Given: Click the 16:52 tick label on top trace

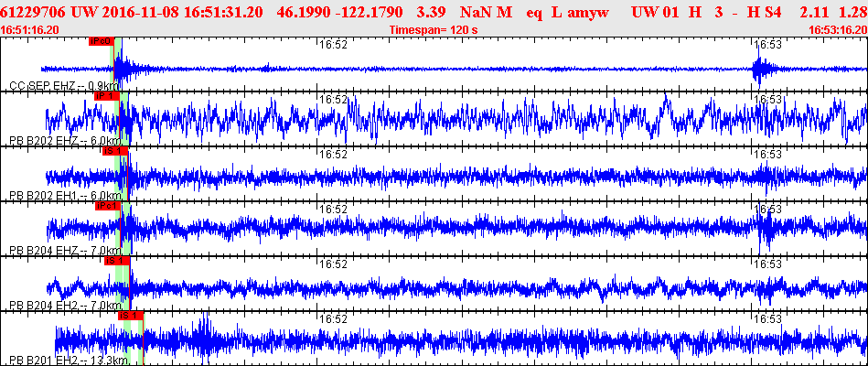Looking at the screenshot, I should pos(333,44).
